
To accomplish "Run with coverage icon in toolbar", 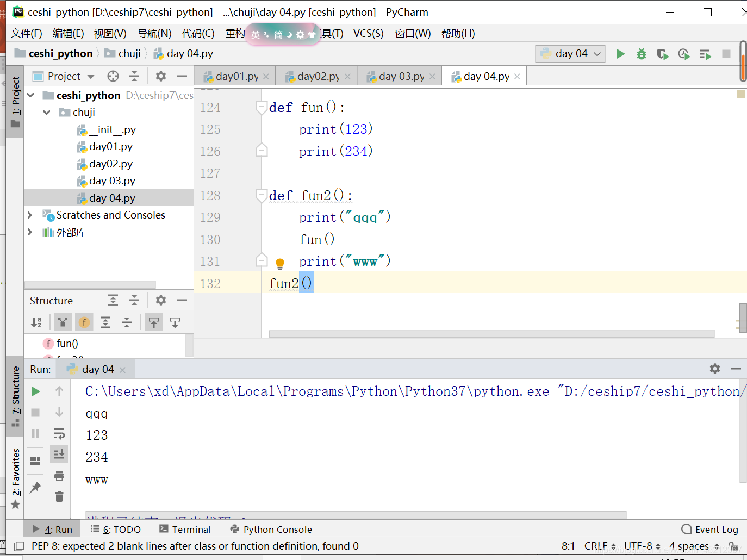I will [x=662, y=54].
